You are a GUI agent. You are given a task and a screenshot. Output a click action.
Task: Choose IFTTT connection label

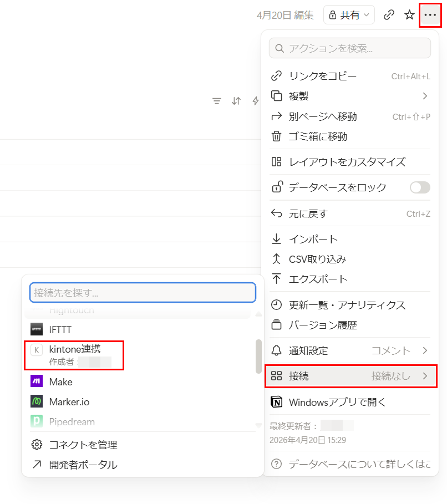point(60,330)
